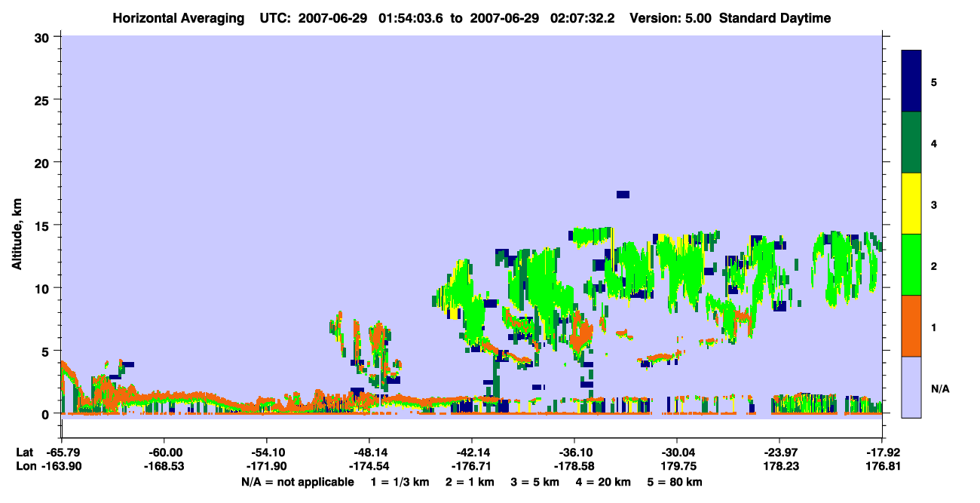
Task: Click the longitude value -178.58
Action: click(x=574, y=467)
